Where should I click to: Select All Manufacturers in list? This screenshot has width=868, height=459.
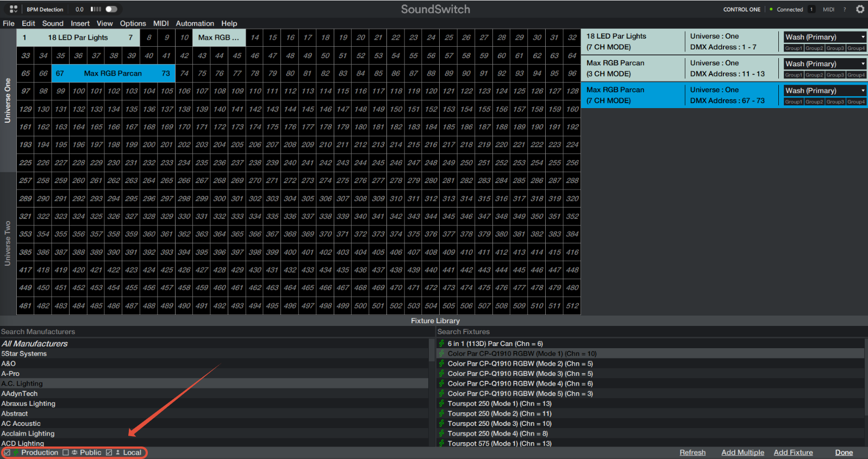pos(214,344)
